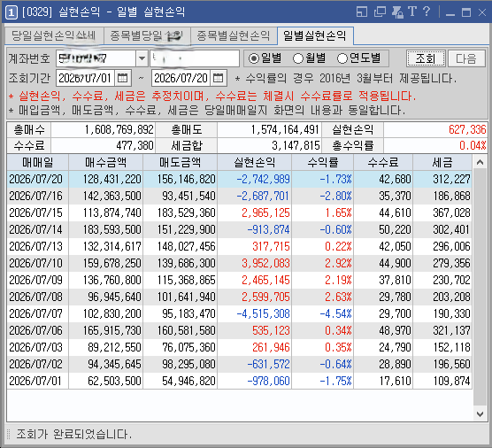Click total buy value 1,608,769,892

[x=119, y=129]
